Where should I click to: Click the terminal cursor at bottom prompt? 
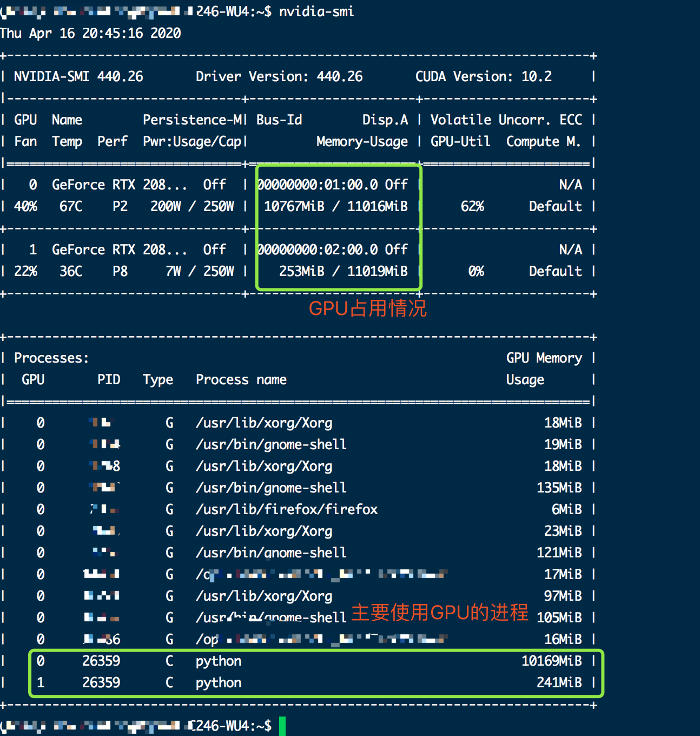pyautogui.click(x=282, y=726)
